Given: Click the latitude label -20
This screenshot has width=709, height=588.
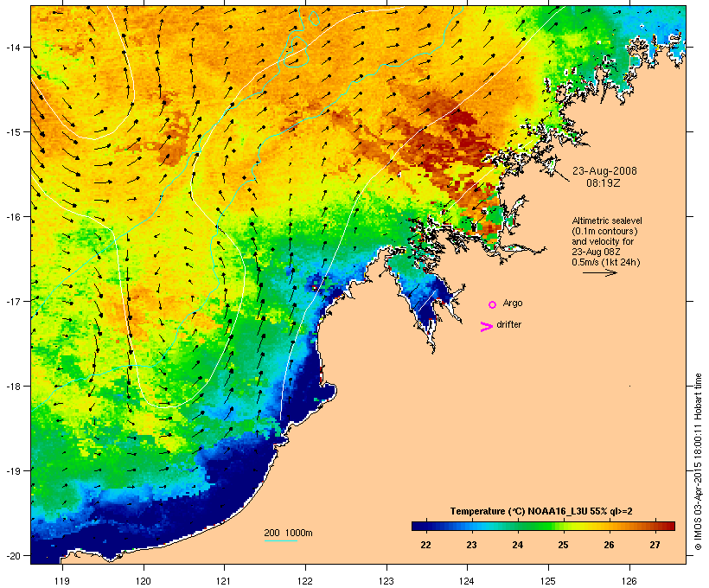Looking at the screenshot, I should (x=13, y=555).
